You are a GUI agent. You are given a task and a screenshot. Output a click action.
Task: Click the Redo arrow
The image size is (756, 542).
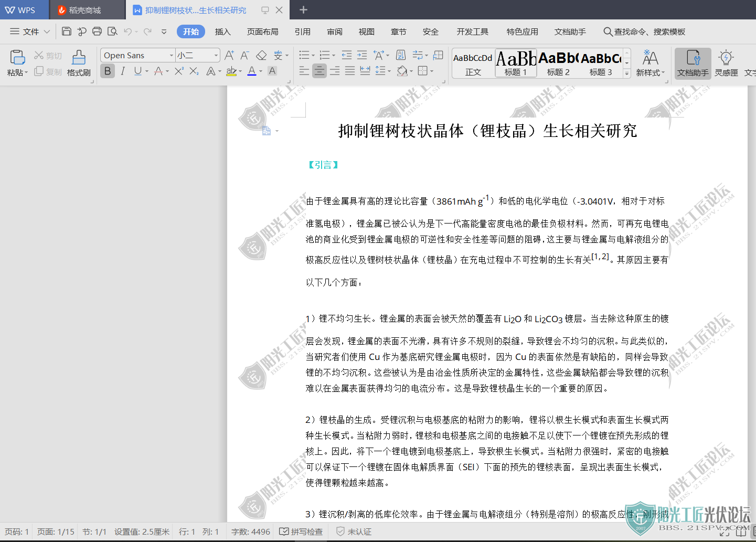(147, 31)
